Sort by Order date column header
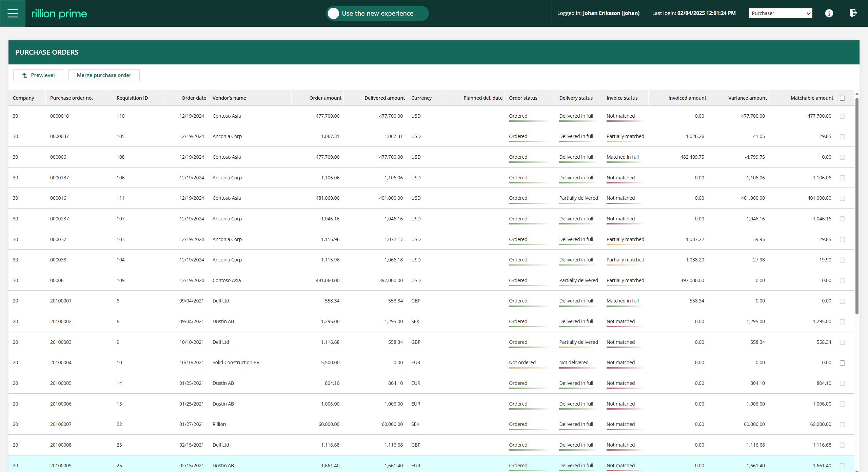868x472 pixels. click(x=194, y=98)
